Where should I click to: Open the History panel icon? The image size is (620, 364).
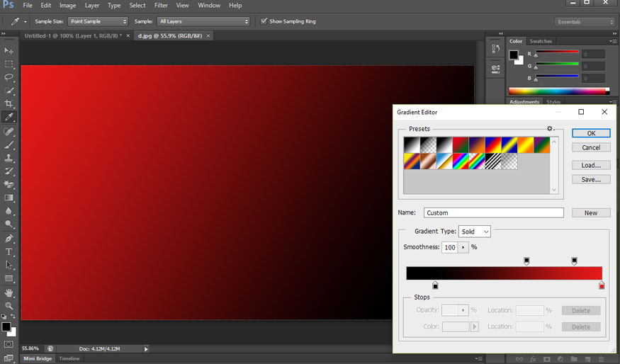click(495, 49)
